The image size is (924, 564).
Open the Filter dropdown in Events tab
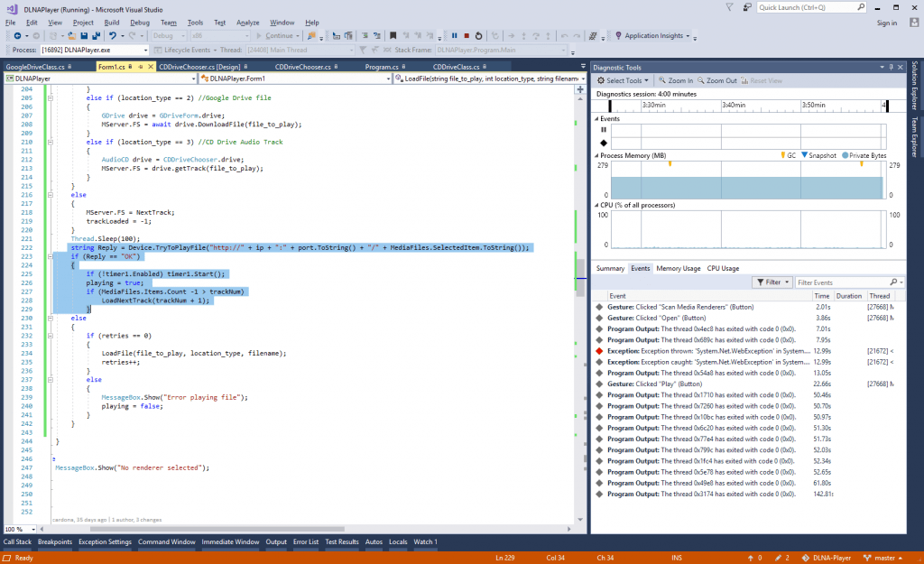click(772, 282)
